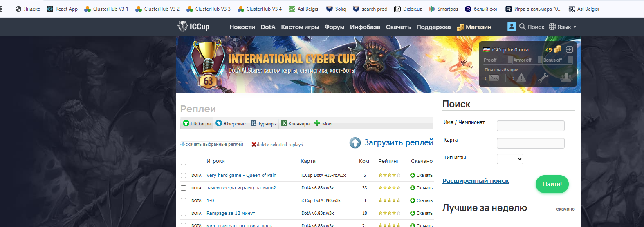
Task: Open the account profile icon in navbar
Action: (512, 27)
